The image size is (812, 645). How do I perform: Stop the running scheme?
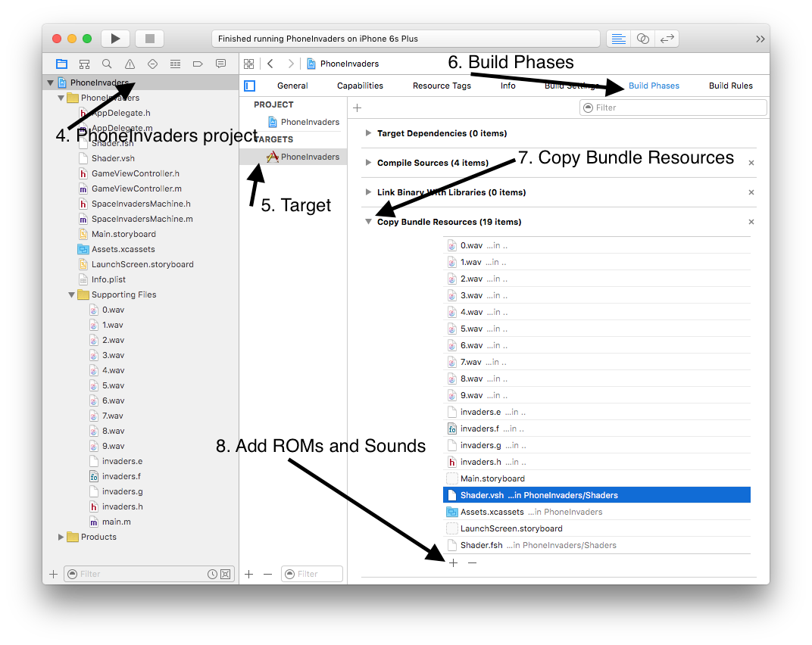150,39
